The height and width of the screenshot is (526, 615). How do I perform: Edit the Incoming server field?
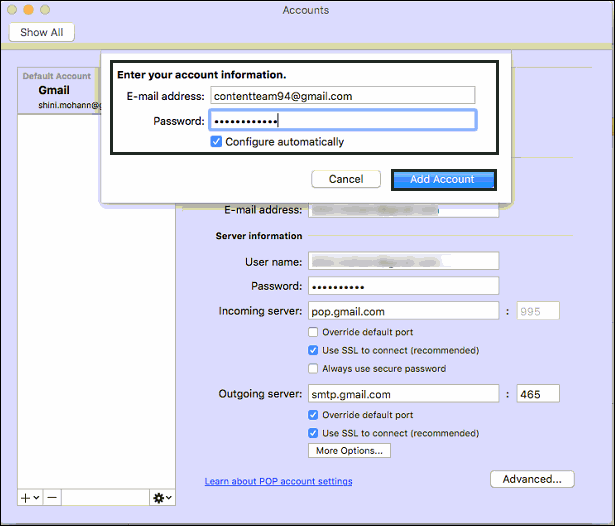(404, 311)
